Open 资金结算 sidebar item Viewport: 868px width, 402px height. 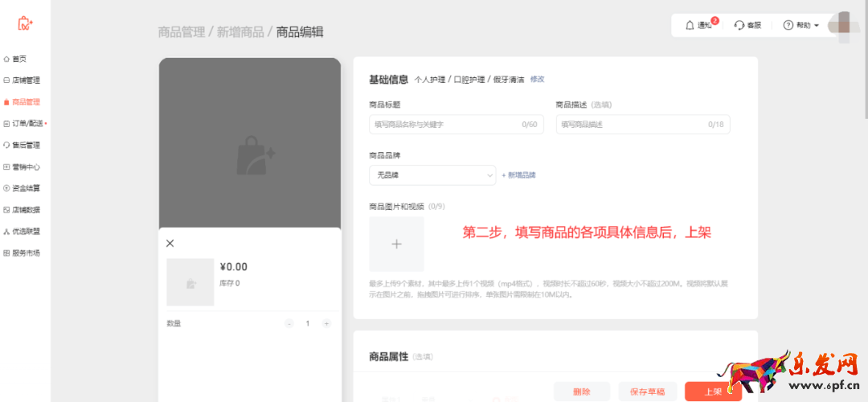pyautogui.click(x=26, y=188)
